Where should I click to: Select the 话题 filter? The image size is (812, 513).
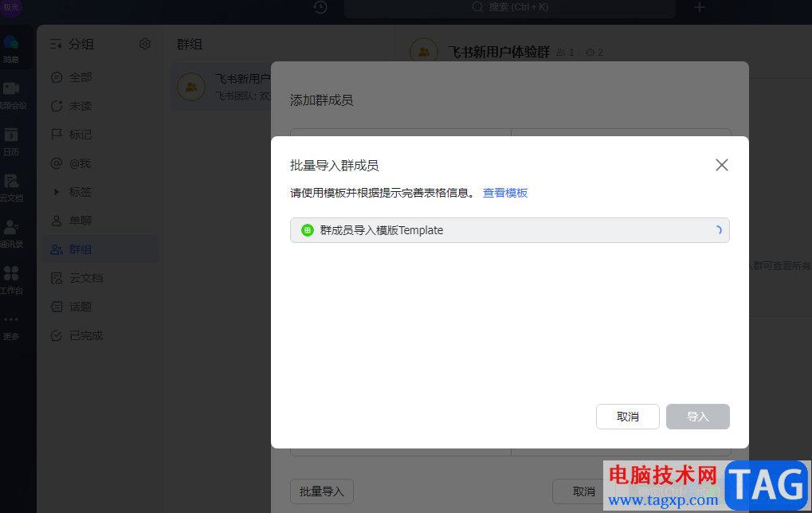pos(100,307)
